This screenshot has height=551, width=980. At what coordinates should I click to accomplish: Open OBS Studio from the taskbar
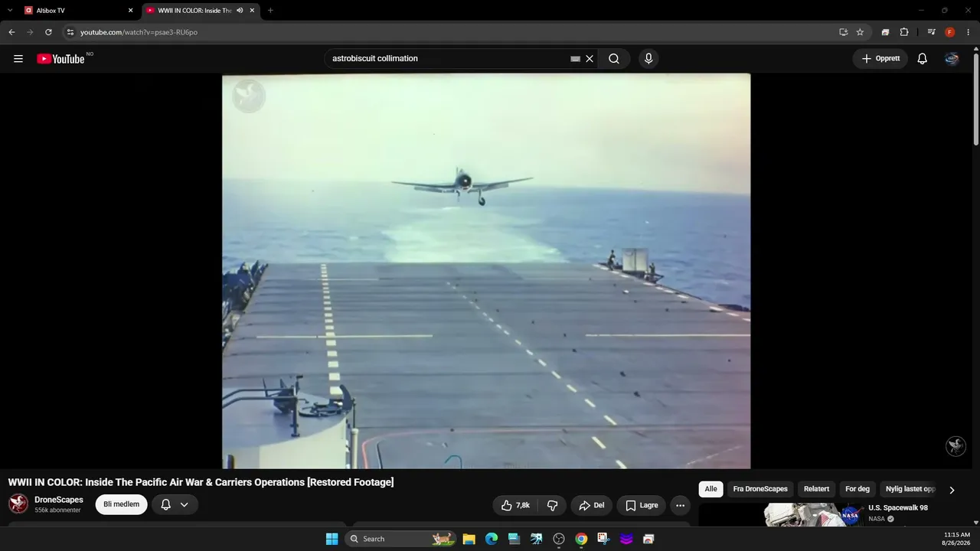pos(559,539)
